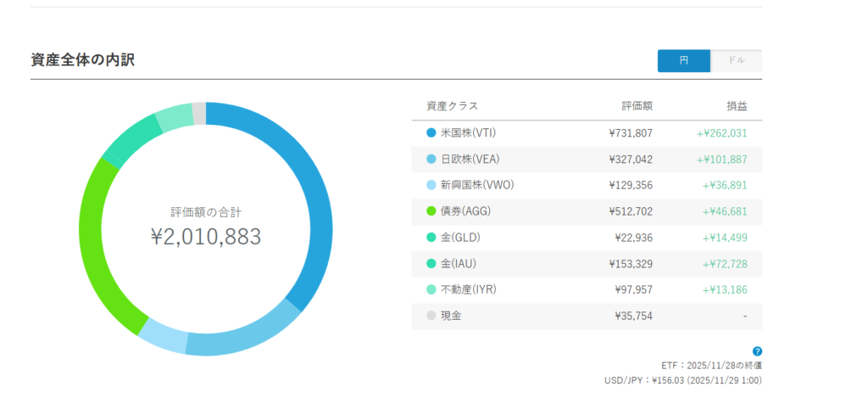Image resolution: width=868 pixels, height=420 pixels.
Task: Click the teal dot beside 金(GLD)
Action: pyautogui.click(x=431, y=238)
